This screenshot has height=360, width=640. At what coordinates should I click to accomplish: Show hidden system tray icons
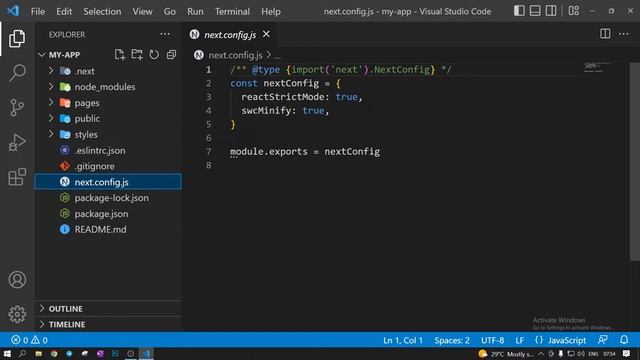pyautogui.click(x=541, y=354)
